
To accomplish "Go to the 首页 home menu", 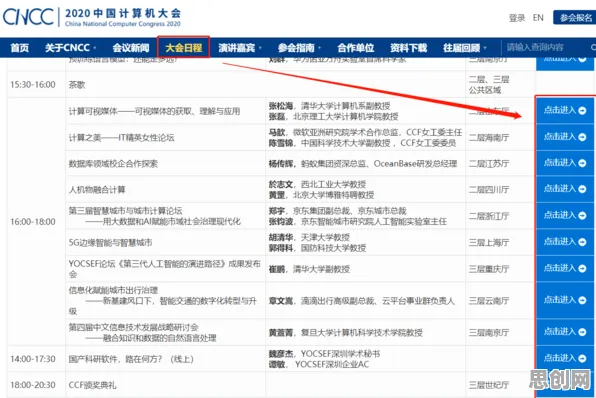I will [x=20, y=48].
